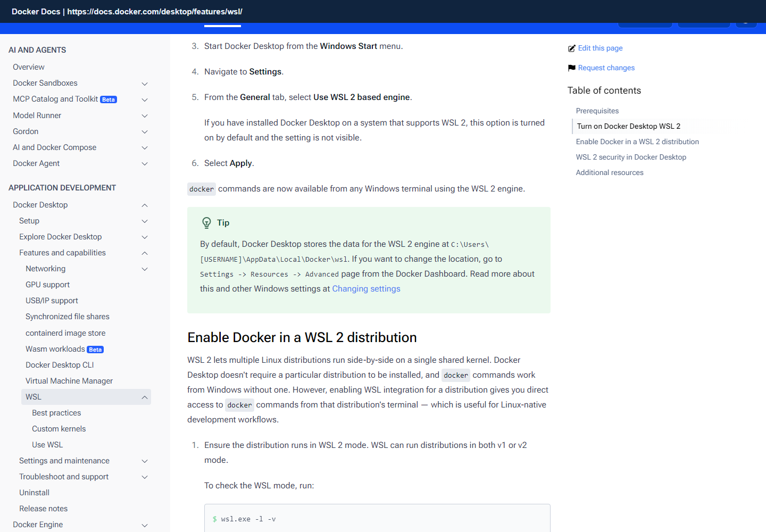The width and height of the screenshot is (766, 532).
Task: Expand Troubleshoot and support chevron
Action: pyautogui.click(x=145, y=477)
